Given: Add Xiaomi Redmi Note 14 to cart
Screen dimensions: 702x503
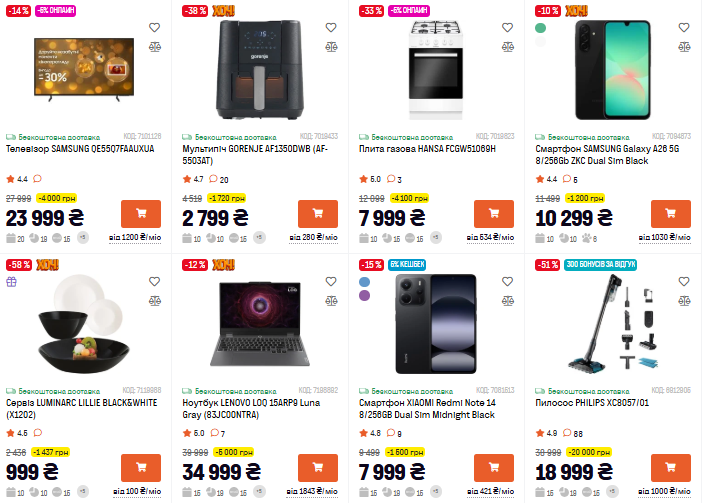Looking at the screenshot, I should (493, 468).
